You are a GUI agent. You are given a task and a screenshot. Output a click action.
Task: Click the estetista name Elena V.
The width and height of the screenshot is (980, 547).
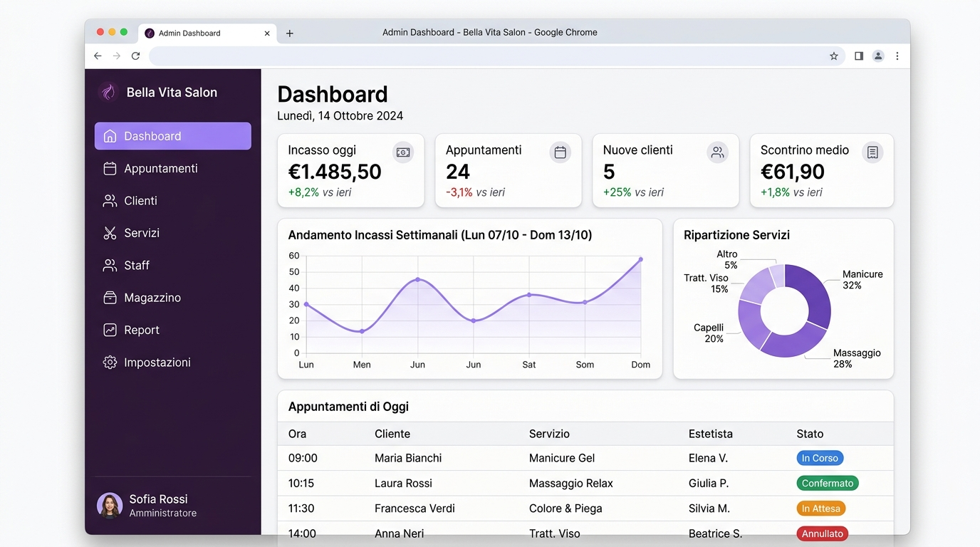pyautogui.click(x=708, y=458)
